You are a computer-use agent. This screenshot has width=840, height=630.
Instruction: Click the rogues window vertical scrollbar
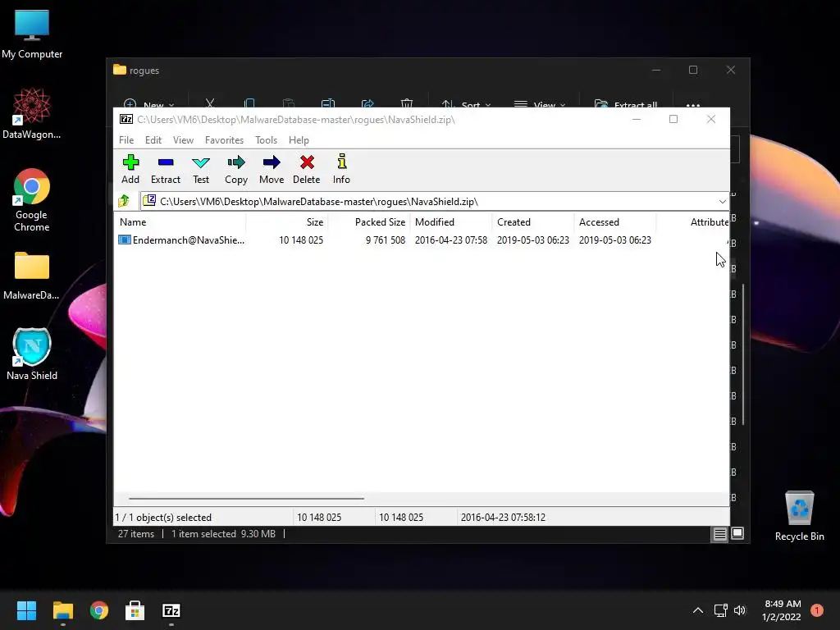tap(743, 356)
